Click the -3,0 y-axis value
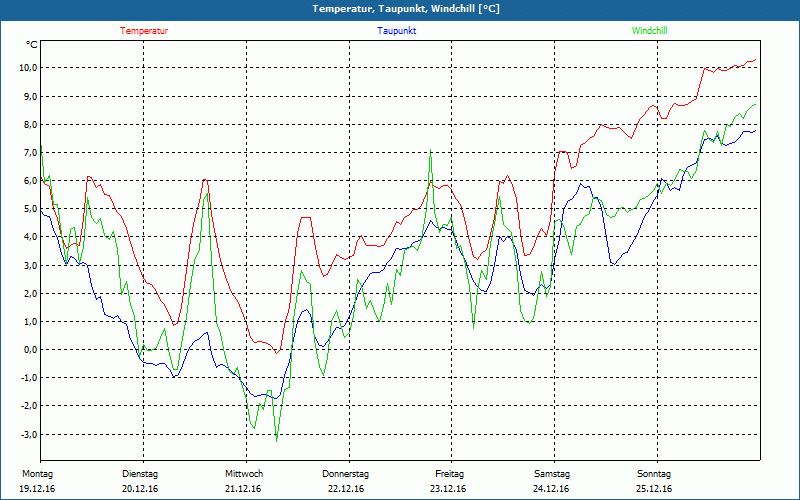800x500 pixels. (28, 434)
